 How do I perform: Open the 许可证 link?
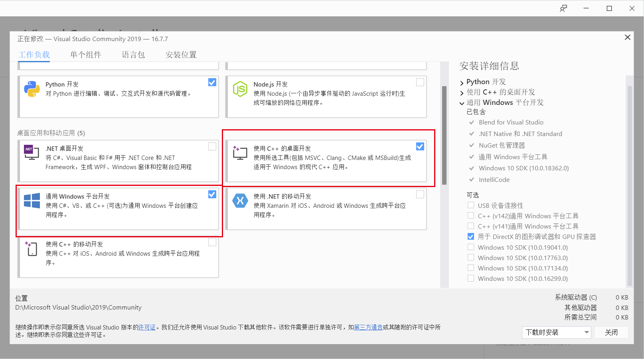tap(147, 327)
